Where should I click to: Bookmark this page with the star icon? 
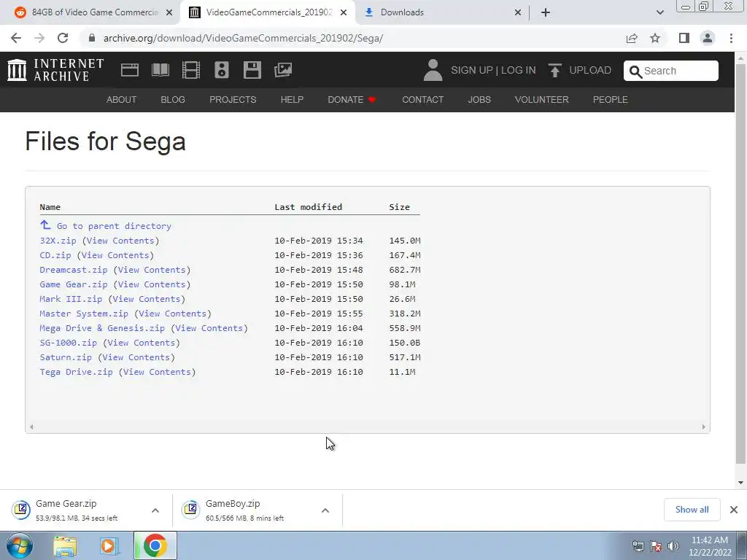click(655, 38)
